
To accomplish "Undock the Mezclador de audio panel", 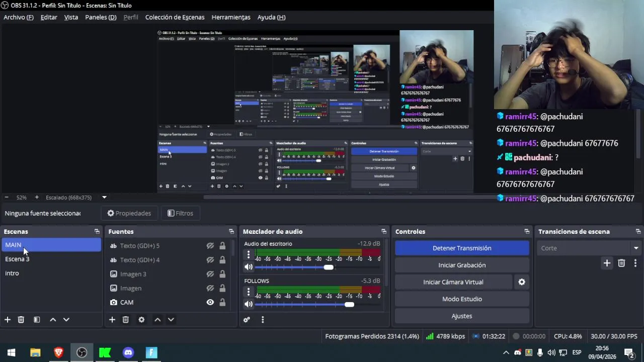I will pyautogui.click(x=384, y=232).
